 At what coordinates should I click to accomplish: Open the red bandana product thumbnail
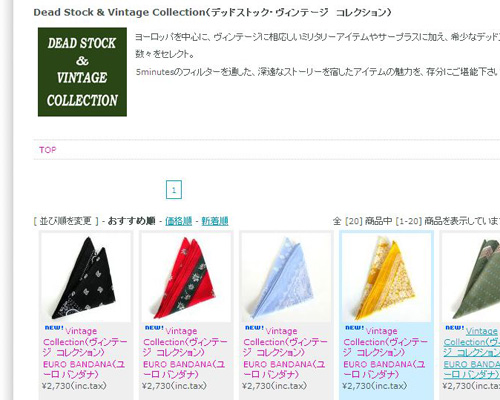186,277
